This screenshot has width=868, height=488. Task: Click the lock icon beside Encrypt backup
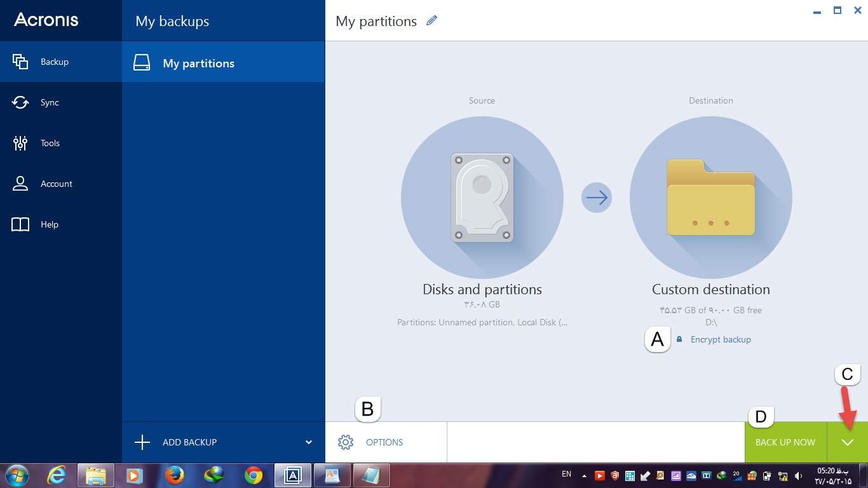pos(679,339)
